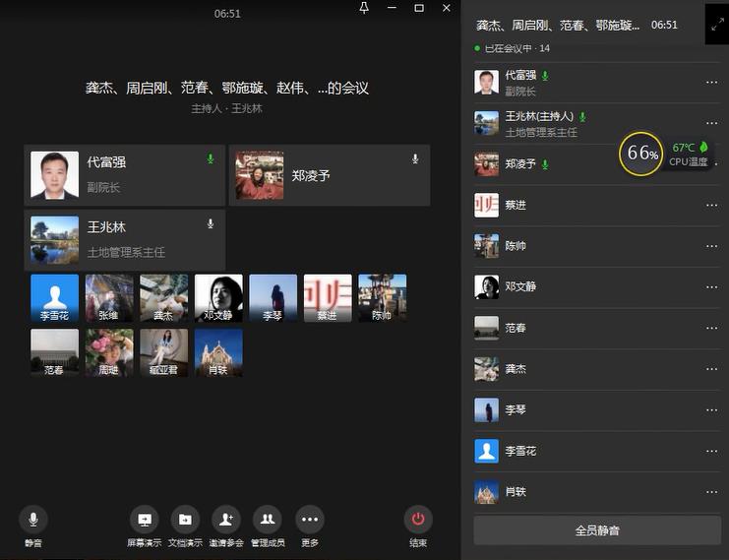Click expand icon at member panel corner

point(716,24)
